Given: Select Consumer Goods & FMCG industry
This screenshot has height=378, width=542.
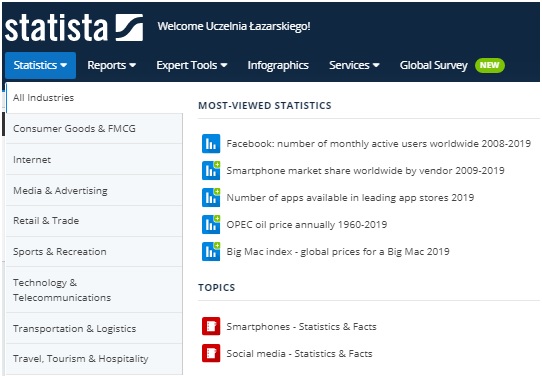Looking at the screenshot, I should (94, 129).
